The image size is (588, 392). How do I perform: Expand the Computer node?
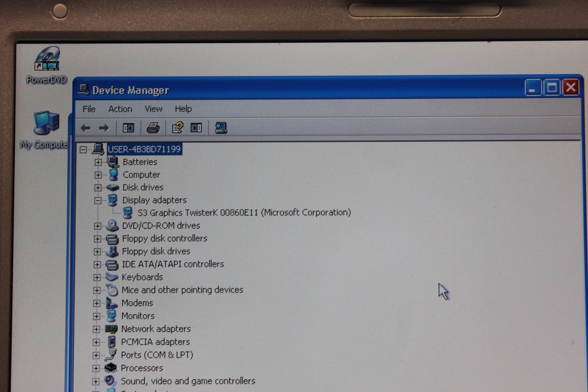pos(98,175)
